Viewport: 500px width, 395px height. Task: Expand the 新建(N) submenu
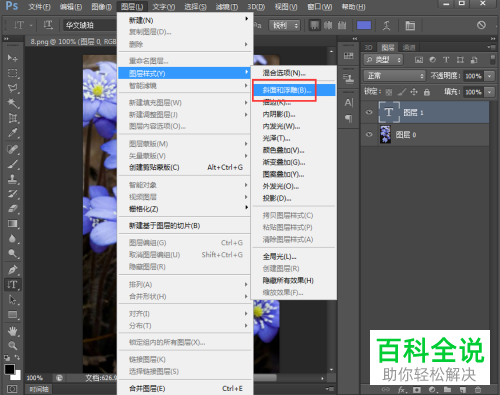pyautogui.click(x=185, y=20)
